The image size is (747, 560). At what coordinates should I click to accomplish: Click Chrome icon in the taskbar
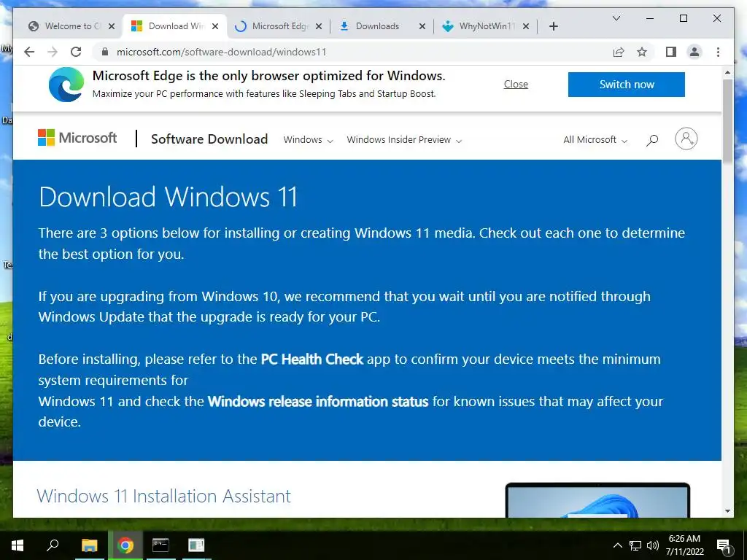tap(125, 545)
